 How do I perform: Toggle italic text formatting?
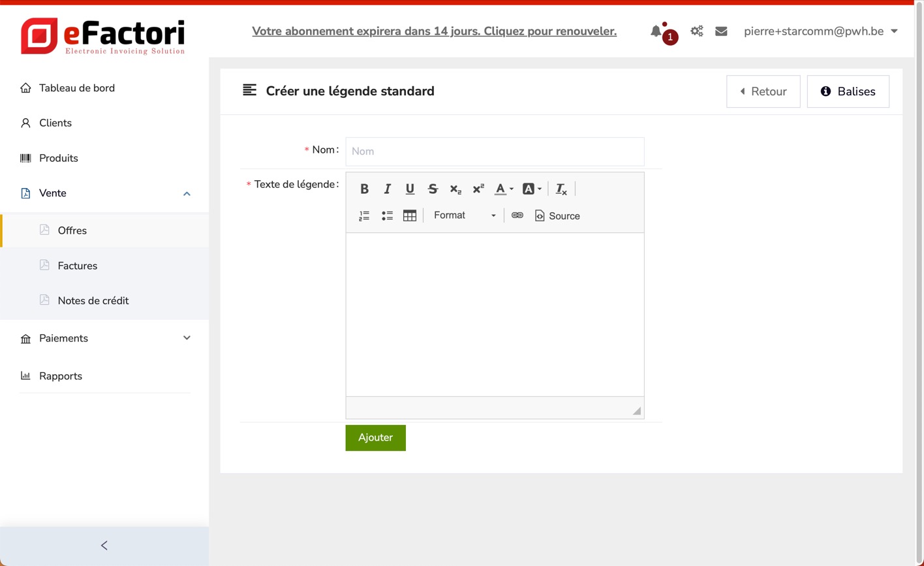[x=387, y=189]
